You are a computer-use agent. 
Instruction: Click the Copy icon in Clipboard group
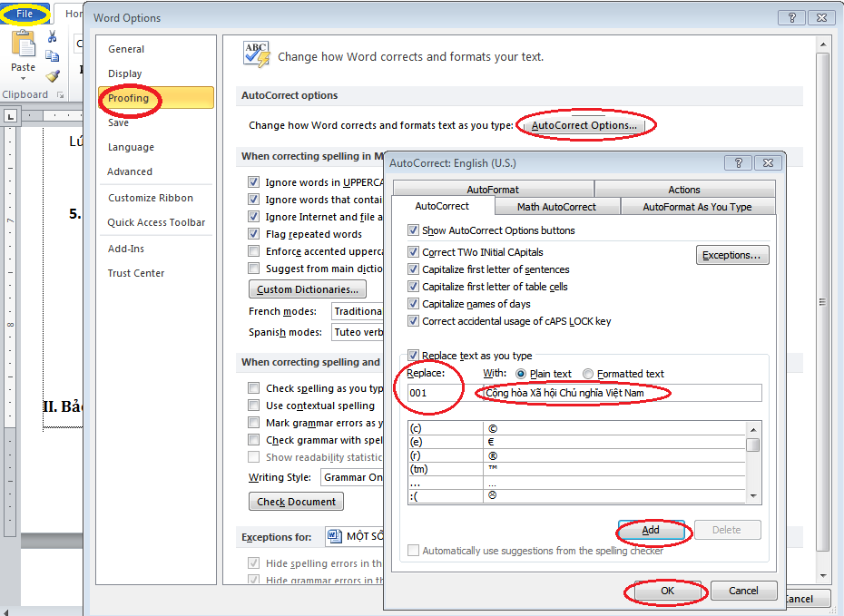tap(53, 56)
